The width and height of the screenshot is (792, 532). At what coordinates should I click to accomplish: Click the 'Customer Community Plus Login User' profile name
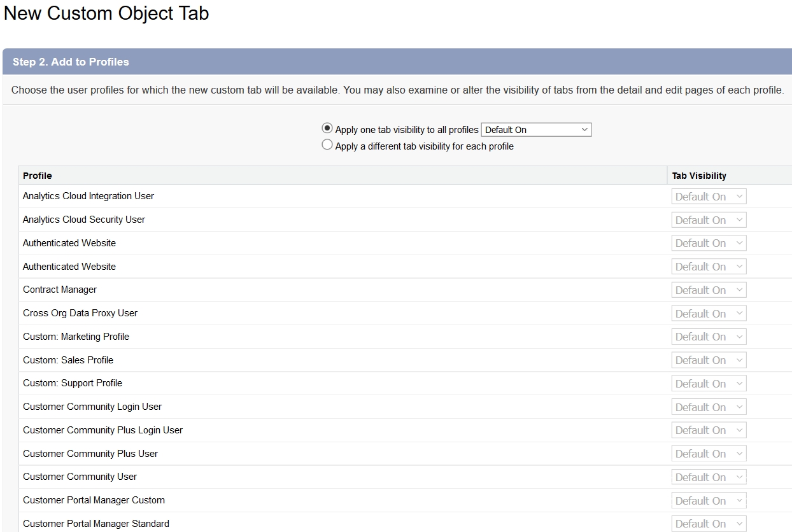103,430
